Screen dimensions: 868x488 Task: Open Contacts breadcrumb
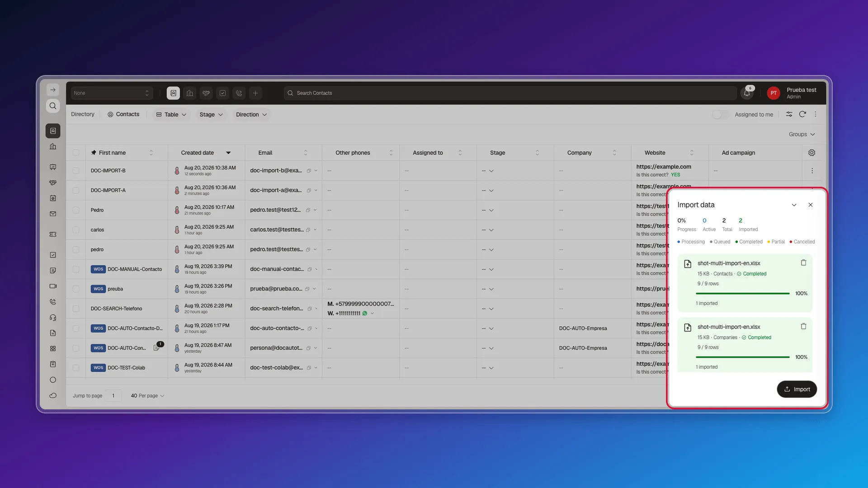123,114
